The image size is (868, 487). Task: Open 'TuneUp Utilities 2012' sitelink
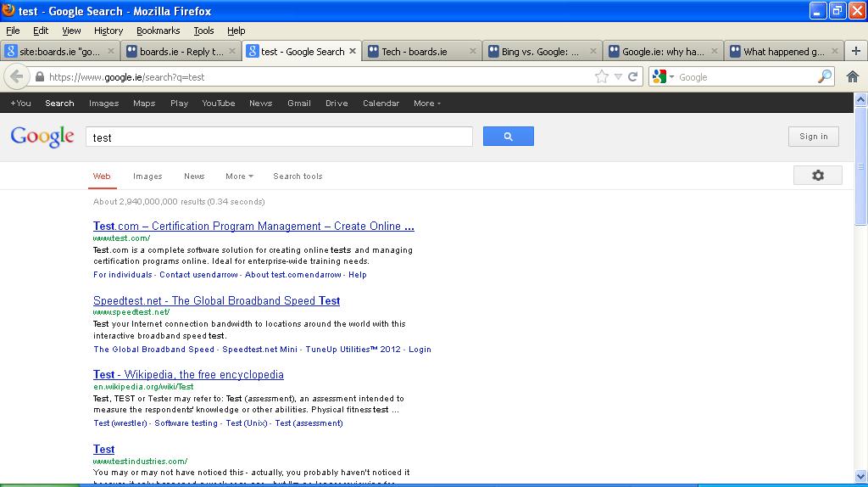(353, 350)
